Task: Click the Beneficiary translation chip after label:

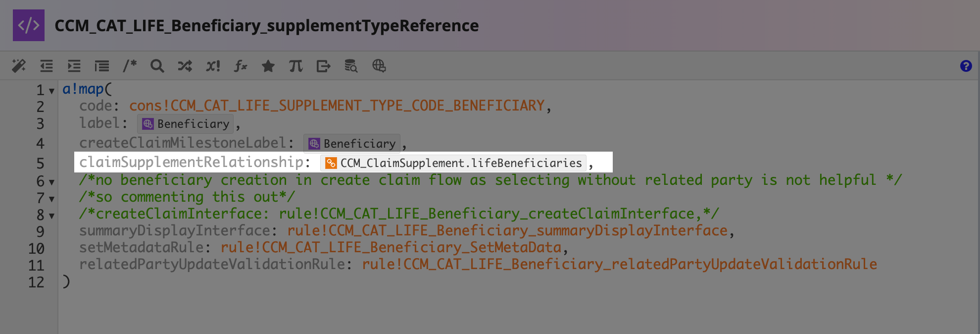Action: pos(185,124)
